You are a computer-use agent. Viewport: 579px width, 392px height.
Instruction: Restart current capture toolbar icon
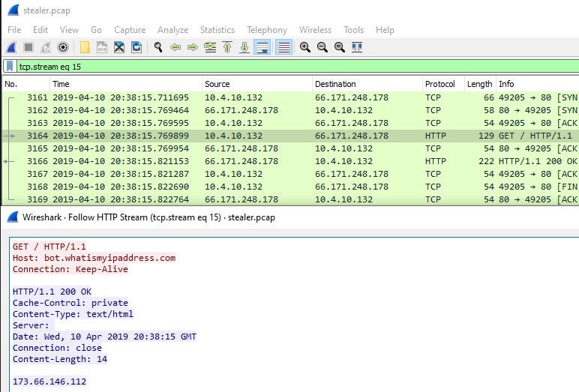click(46, 47)
